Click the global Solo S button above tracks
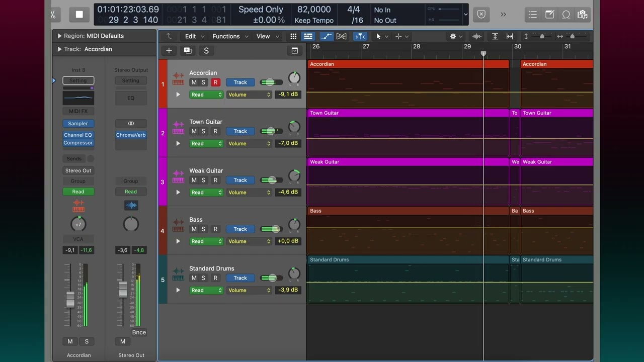644x362 pixels. click(206, 51)
